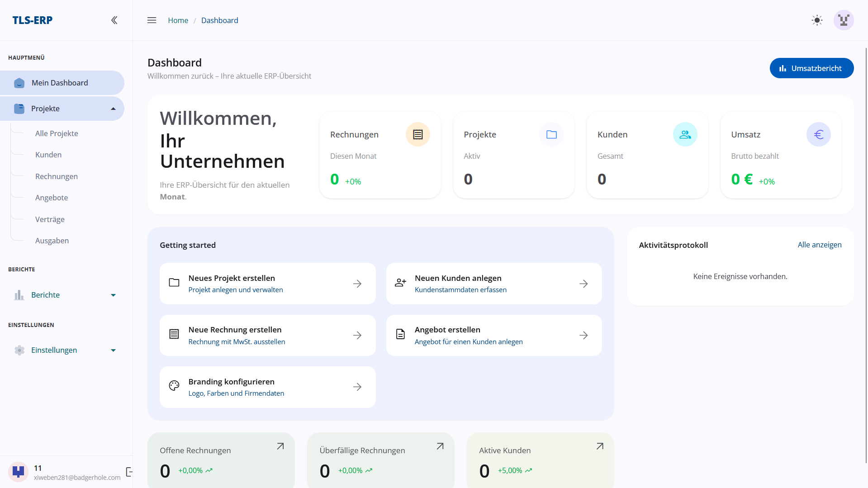Open Verträge in the sidebar

pyautogui.click(x=50, y=219)
